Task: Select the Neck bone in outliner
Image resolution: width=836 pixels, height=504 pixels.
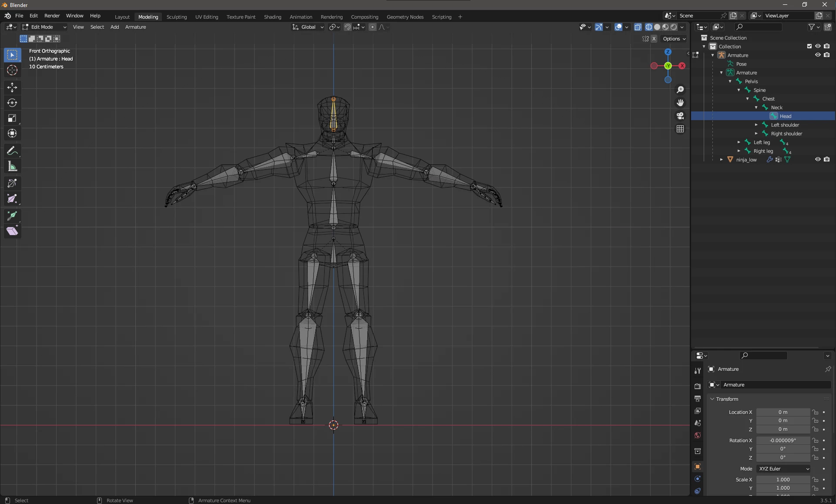Action: (776, 108)
